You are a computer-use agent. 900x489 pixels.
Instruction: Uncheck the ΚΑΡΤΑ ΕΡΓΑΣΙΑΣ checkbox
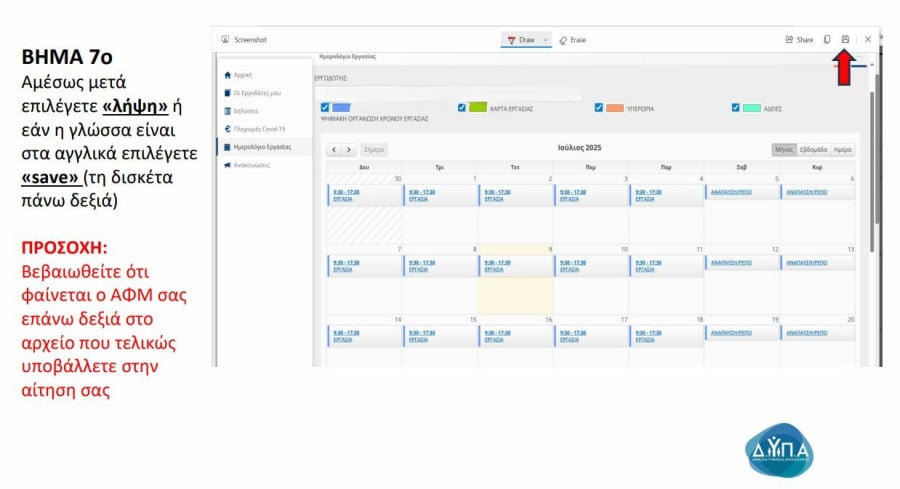[x=461, y=107]
